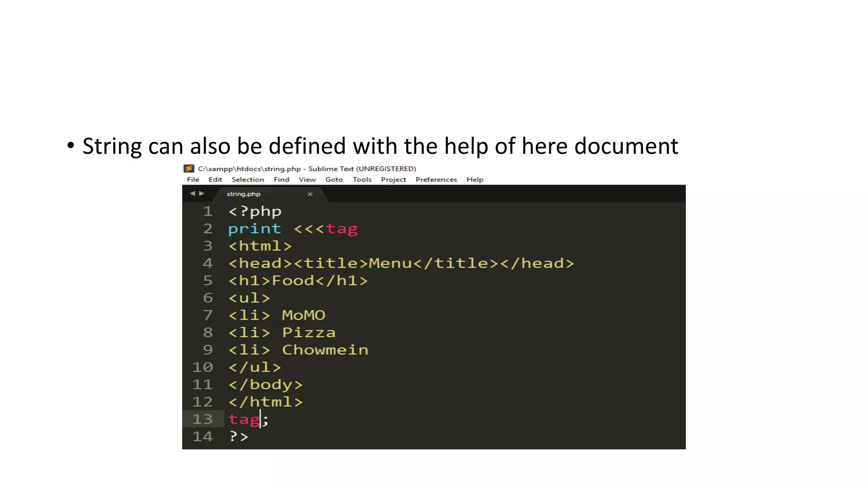This screenshot has height=488, width=868.
Task: Click the <<<tag heredoc opener
Action: click(325, 229)
